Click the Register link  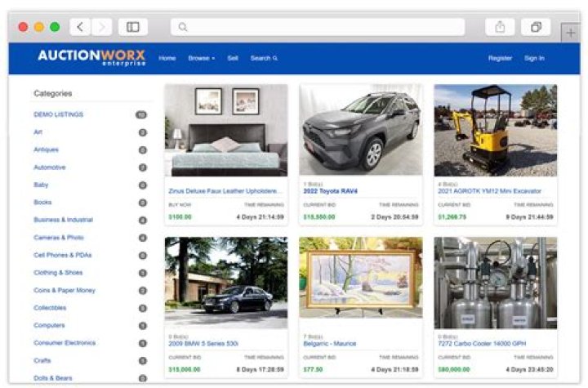coord(500,59)
